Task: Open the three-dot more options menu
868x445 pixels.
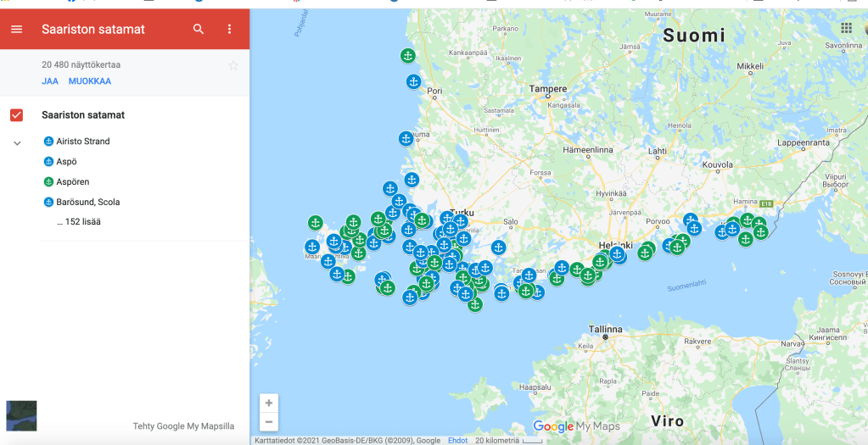Action: point(229,29)
